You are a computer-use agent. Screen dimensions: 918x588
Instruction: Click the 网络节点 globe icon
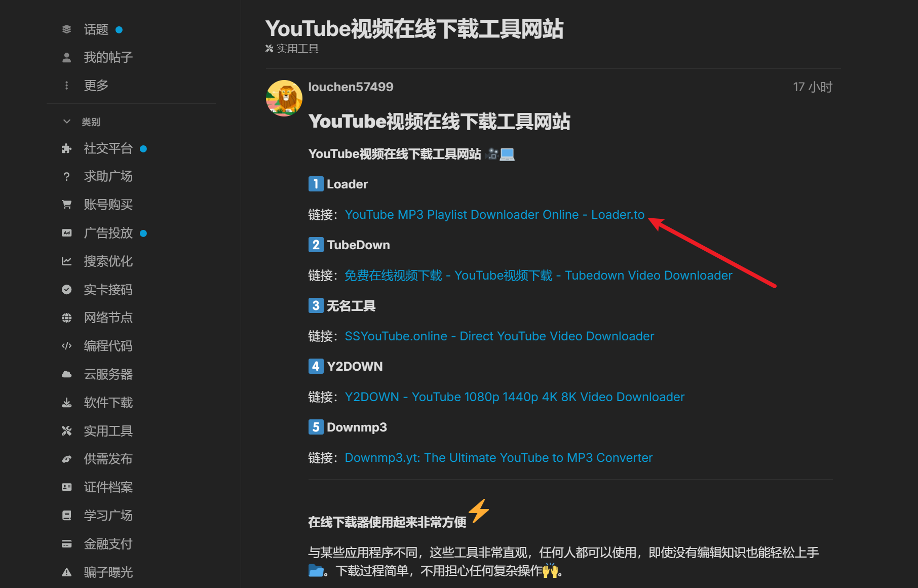[x=66, y=318]
